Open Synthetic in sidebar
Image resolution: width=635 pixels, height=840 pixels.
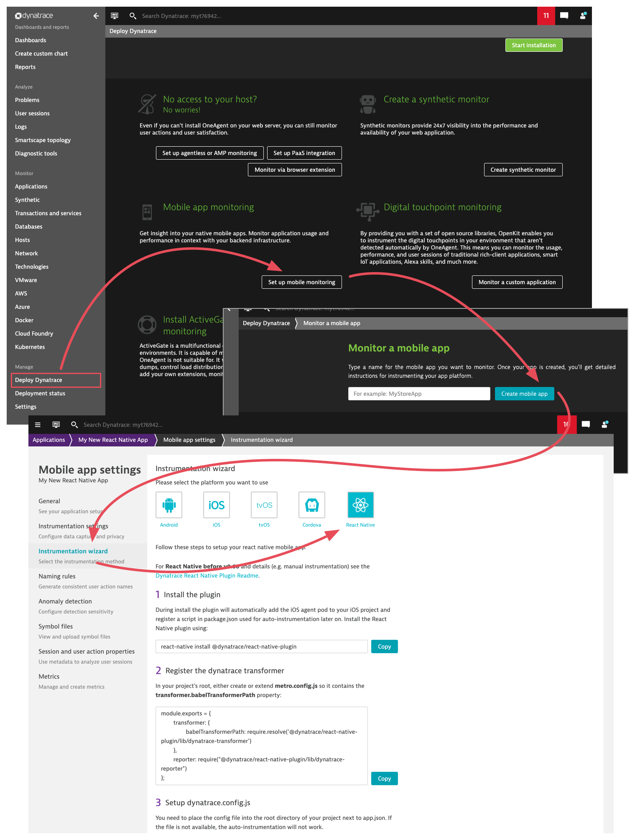[x=27, y=200]
